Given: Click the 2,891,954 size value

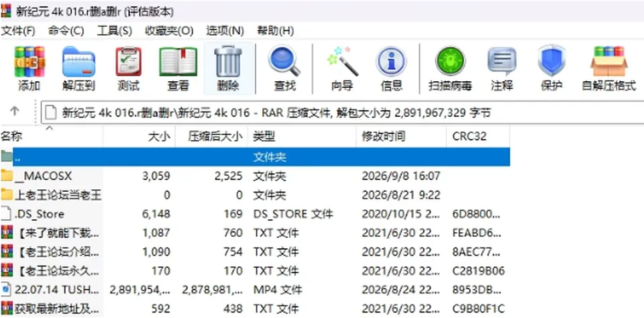Looking at the screenshot, I should [x=140, y=290].
